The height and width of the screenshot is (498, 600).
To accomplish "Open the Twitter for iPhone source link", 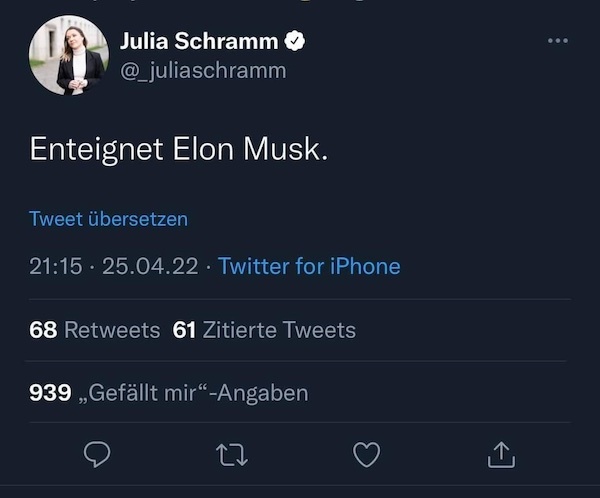I will pyautogui.click(x=309, y=266).
